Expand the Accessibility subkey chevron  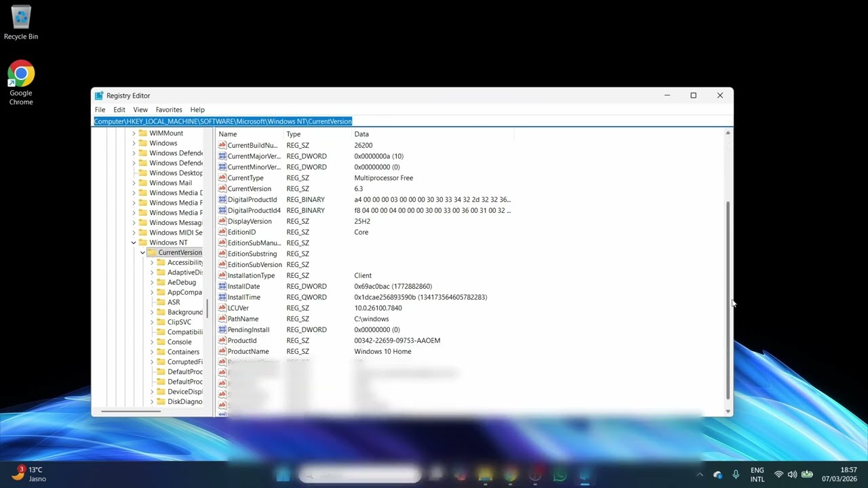pyautogui.click(x=151, y=262)
